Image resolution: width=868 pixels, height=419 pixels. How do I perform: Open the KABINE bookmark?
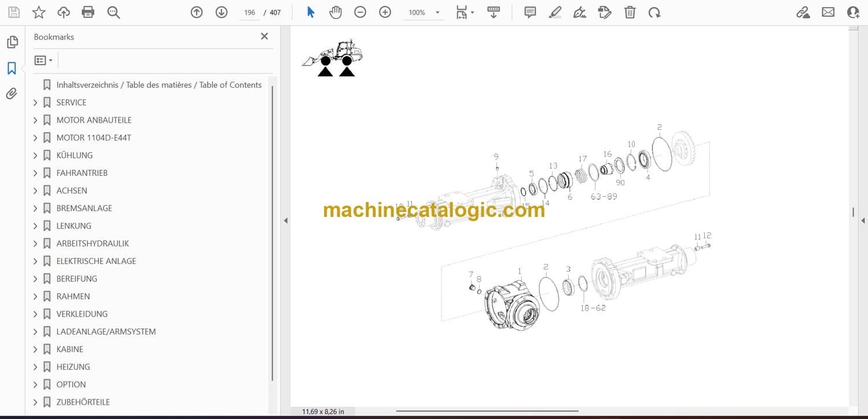70,350
